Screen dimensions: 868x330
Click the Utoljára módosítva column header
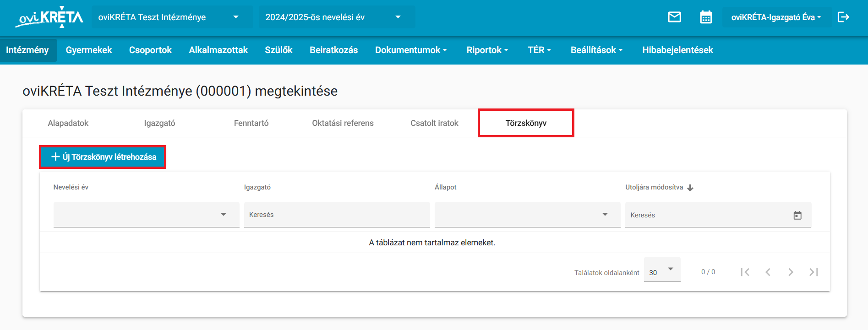[x=654, y=187]
